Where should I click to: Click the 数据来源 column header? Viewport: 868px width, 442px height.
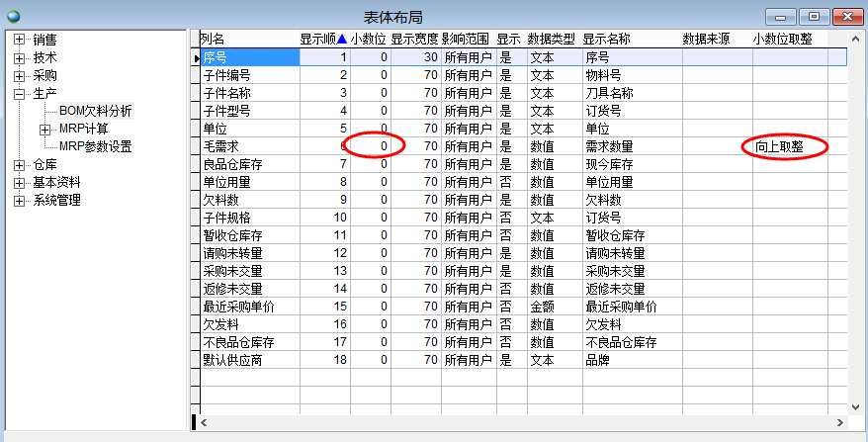pos(707,39)
